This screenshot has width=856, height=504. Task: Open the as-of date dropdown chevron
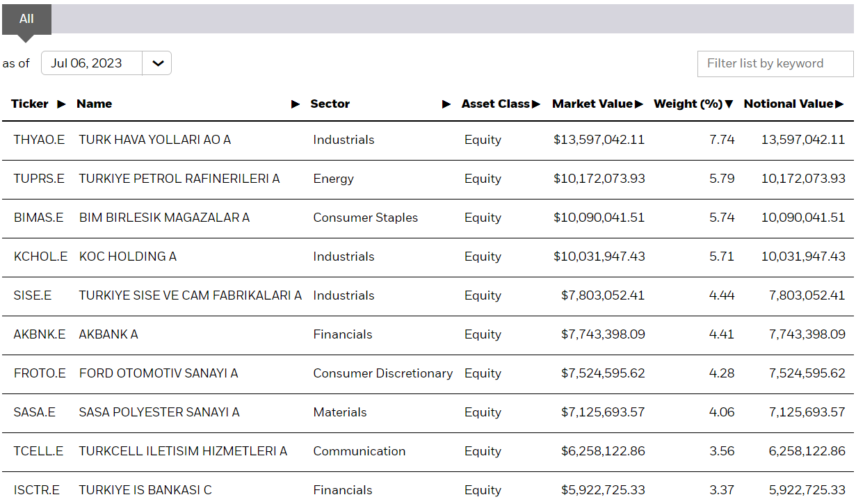tap(158, 63)
